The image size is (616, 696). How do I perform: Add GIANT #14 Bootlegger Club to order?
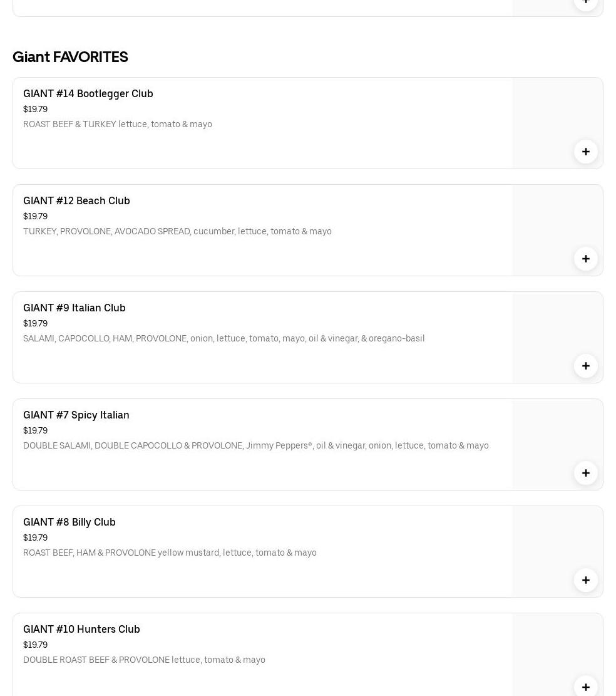585,152
